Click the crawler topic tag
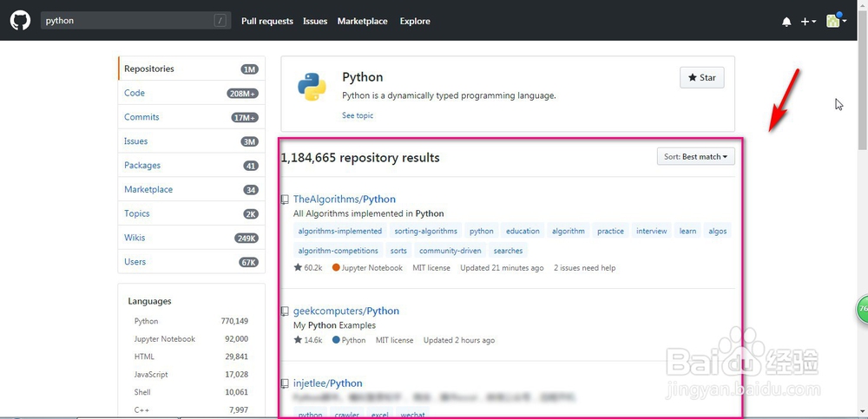The width and height of the screenshot is (868, 419). point(346,415)
